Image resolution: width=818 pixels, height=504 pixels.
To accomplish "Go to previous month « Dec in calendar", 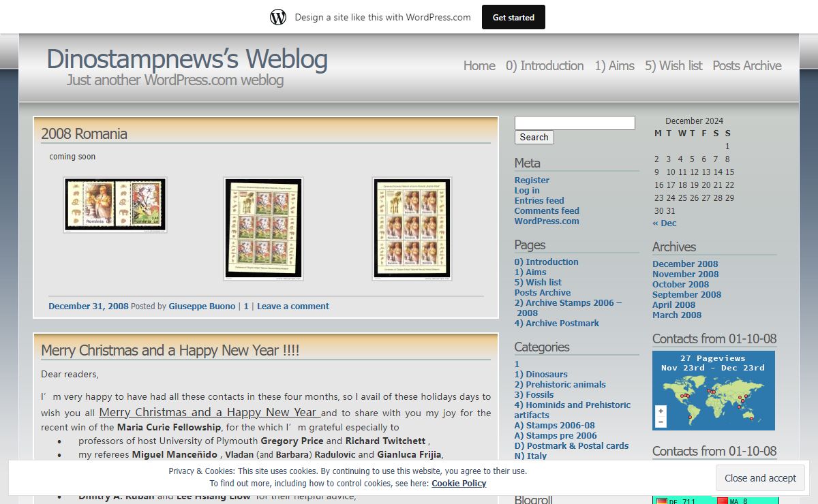I will tap(665, 223).
